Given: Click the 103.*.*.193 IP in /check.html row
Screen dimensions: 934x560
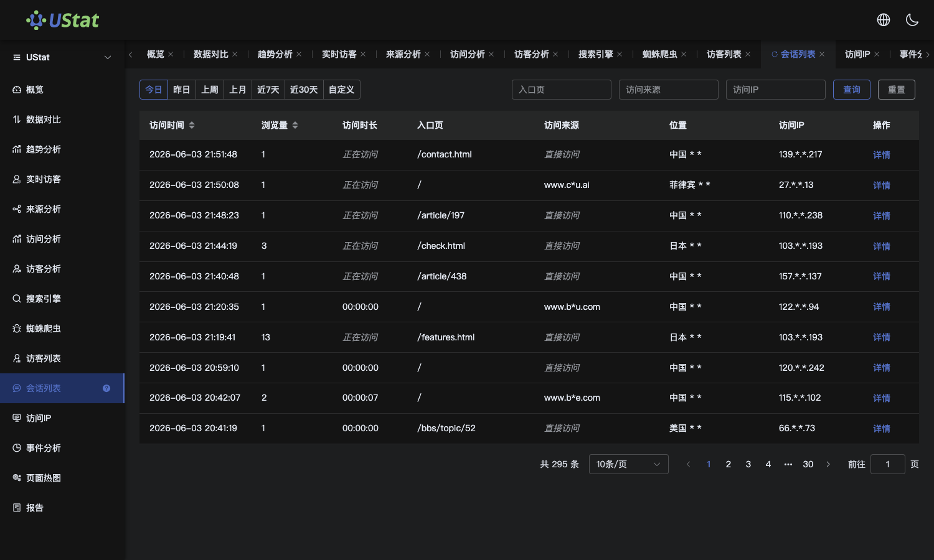Looking at the screenshot, I should [x=801, y=246].
